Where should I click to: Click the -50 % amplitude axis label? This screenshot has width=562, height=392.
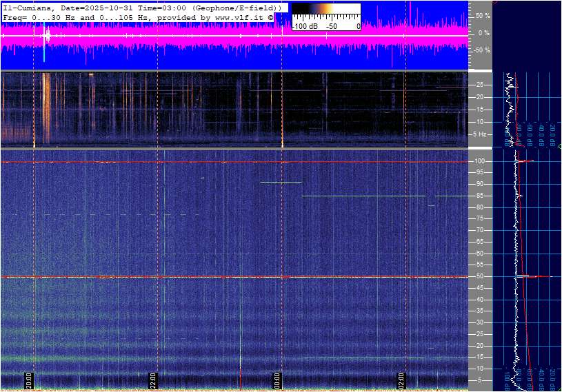click(x=482, y=50)
